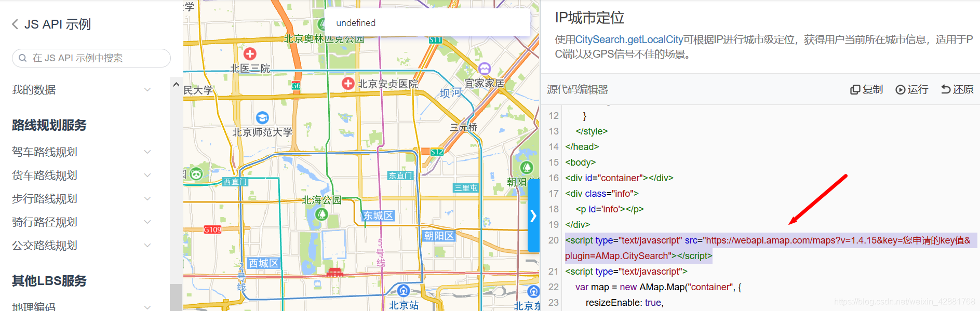Click the G6 highway badge

296,86
